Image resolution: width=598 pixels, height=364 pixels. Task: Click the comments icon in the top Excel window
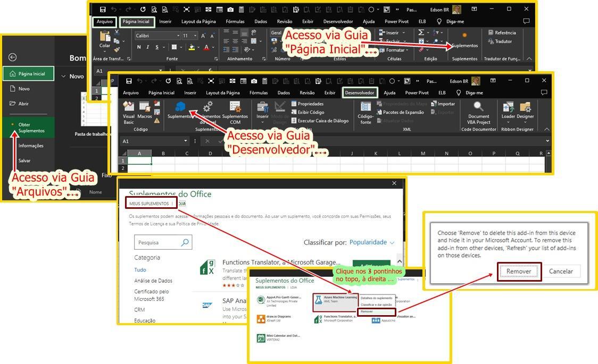526,21
